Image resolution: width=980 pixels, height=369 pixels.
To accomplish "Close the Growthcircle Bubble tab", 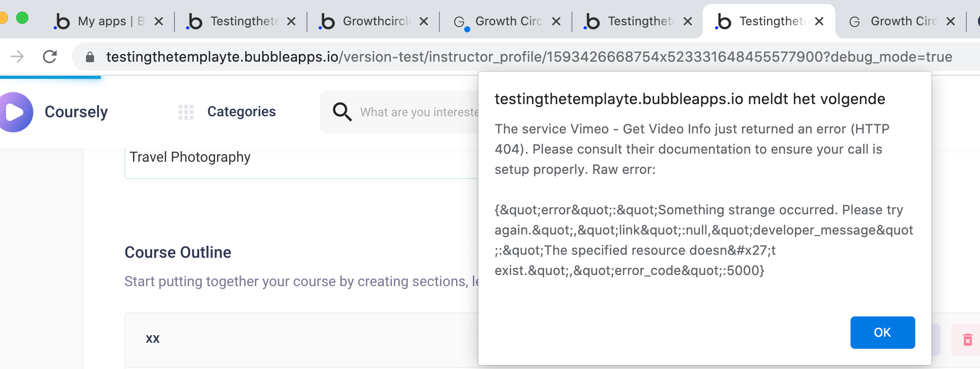I will (424, 21).
